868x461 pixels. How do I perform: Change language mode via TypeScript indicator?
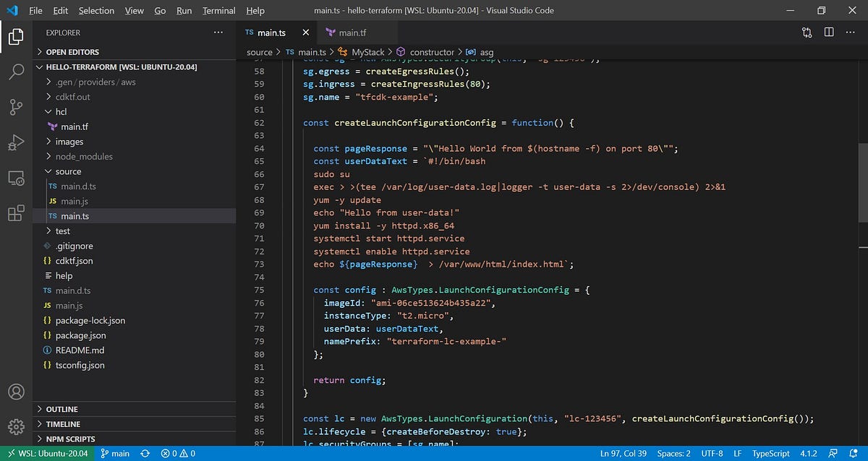coord(771,453)
